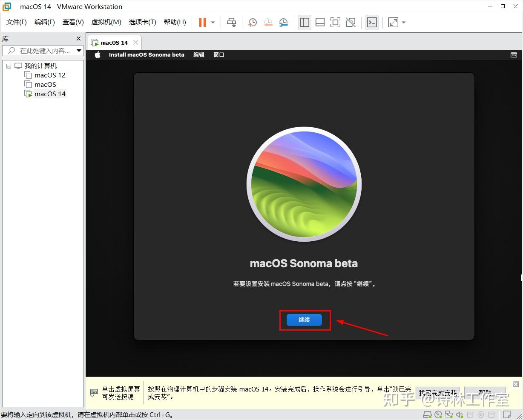Click the stretch guest display icon
Viewport: 523px width, 420px height.
[393, 23]
